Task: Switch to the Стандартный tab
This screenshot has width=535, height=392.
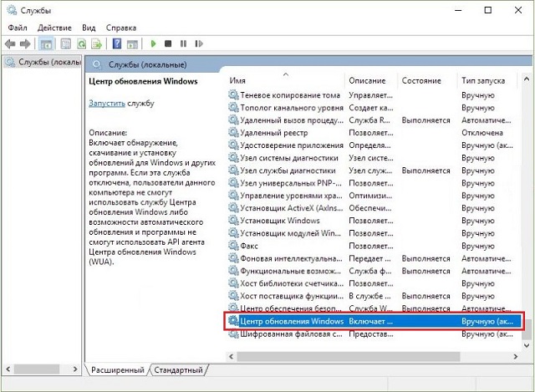Action: [178, 369]
